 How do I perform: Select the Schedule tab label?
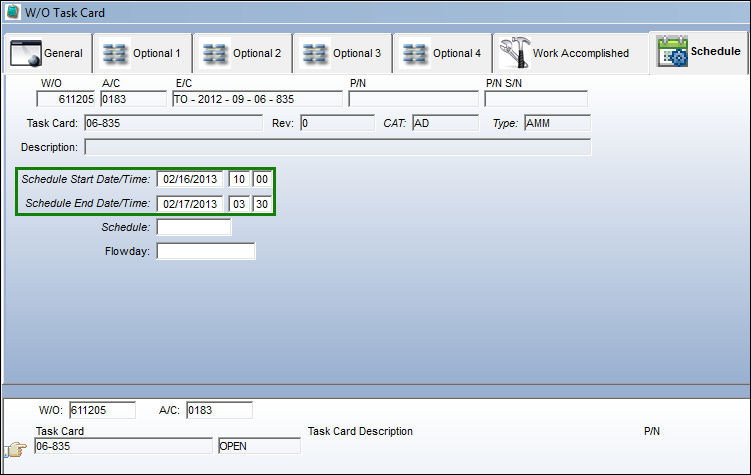tap(715, 51)
